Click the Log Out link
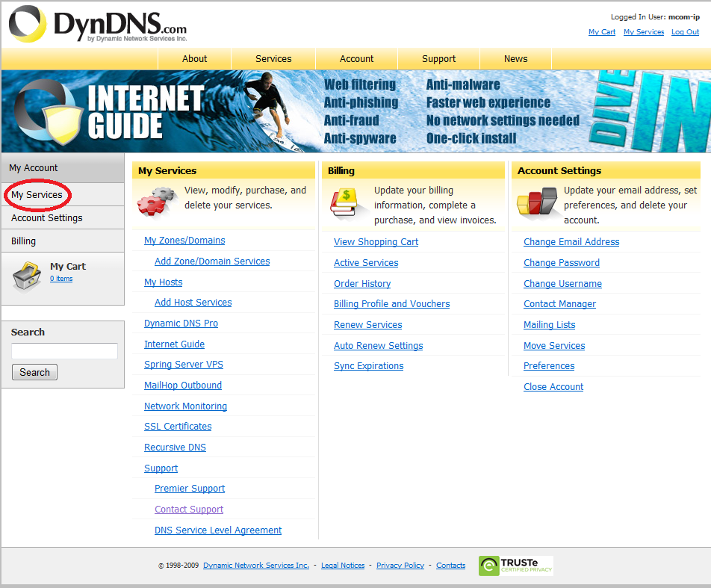The width and height of the screenshot is (711, 588). coord(685,32)
